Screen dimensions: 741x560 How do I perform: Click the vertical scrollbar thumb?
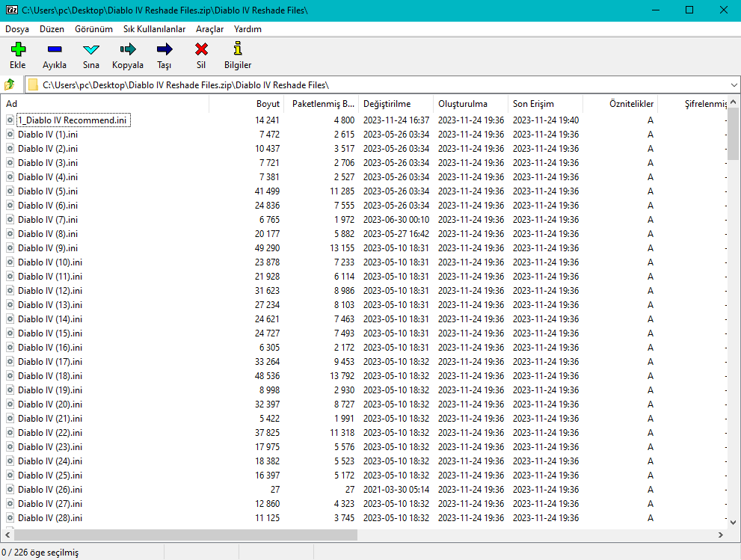[x=733, y=134]
